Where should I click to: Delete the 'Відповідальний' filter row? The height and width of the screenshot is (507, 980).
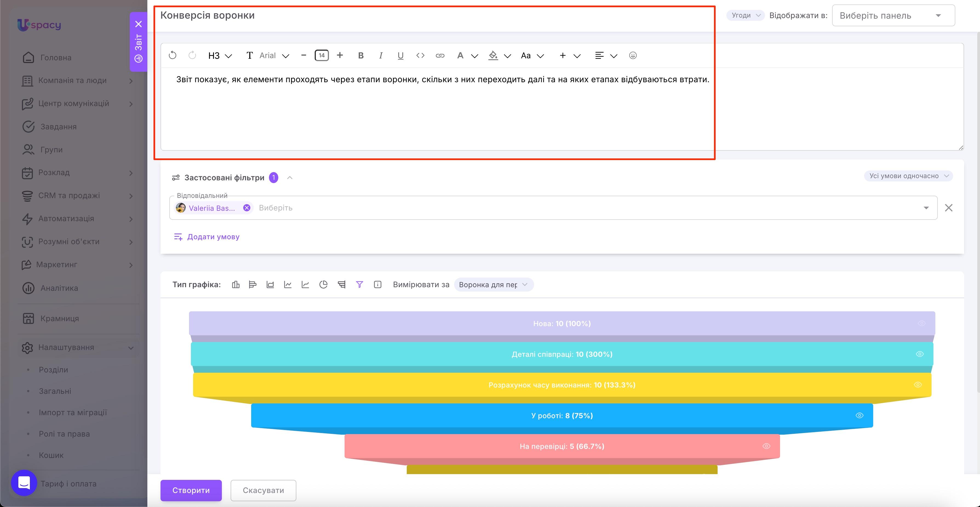(x=949, y=208)
